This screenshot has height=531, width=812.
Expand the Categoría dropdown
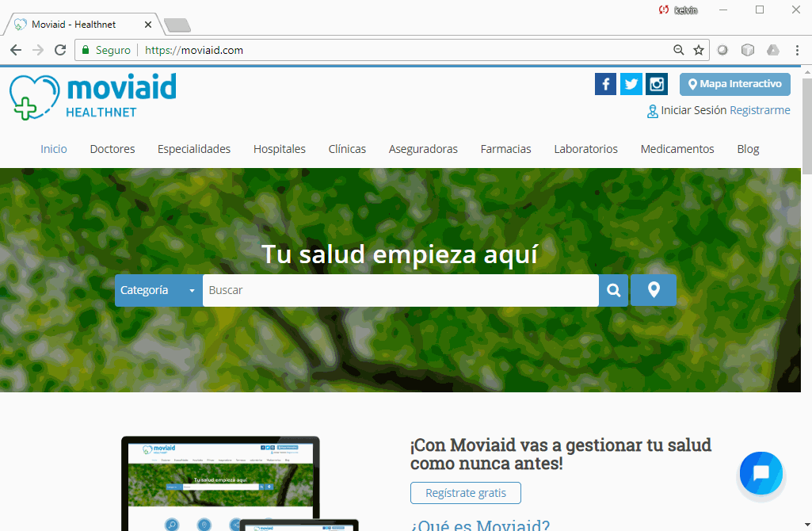point(158,290)
